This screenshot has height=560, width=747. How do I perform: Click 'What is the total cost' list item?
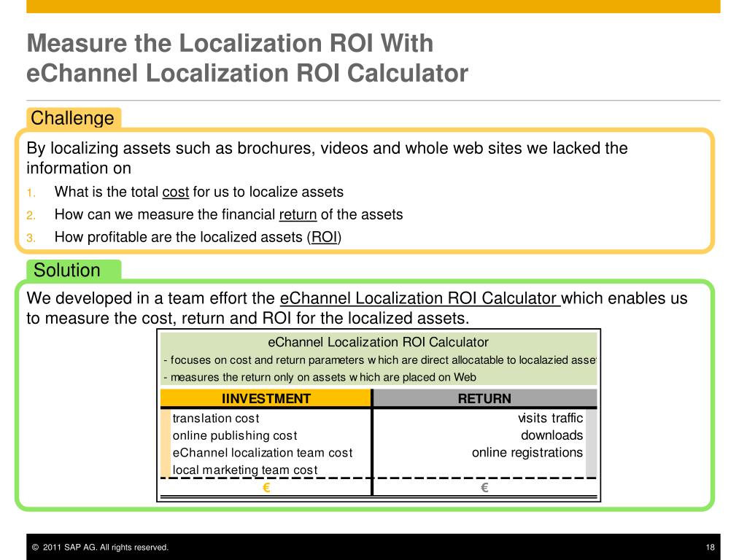198,192
